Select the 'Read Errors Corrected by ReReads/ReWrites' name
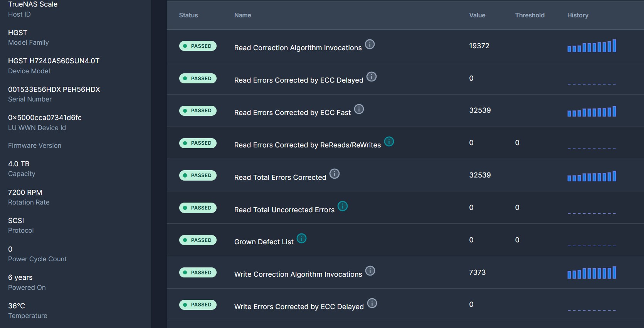The height and width of the screenshot is (328, 644). pyautogui.click(x=308, y=145)
